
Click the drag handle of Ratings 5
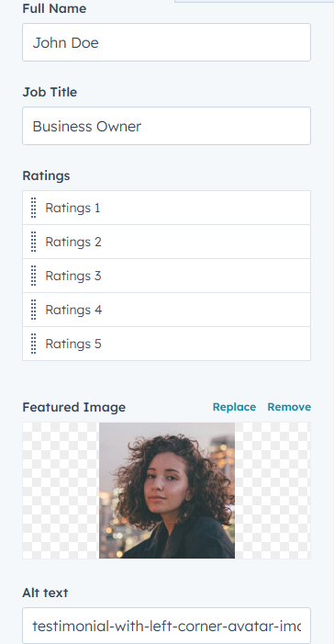pos(34,344)
